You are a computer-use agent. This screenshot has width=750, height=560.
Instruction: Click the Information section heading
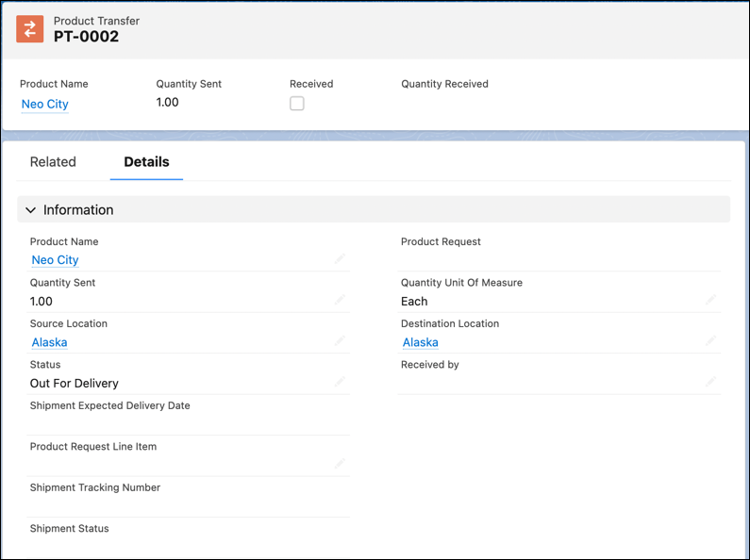[78, 209]
